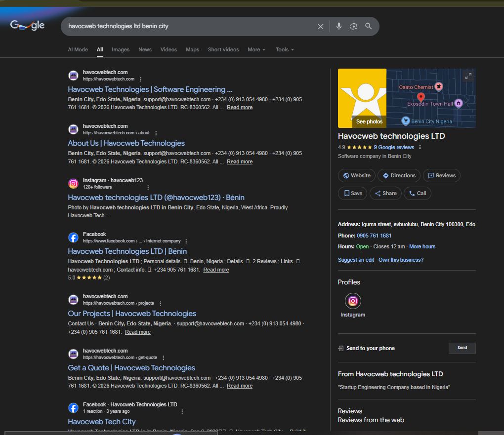Screen dimensions: 504x435
Task: Switch to the Maps tab
Action: 192,50
